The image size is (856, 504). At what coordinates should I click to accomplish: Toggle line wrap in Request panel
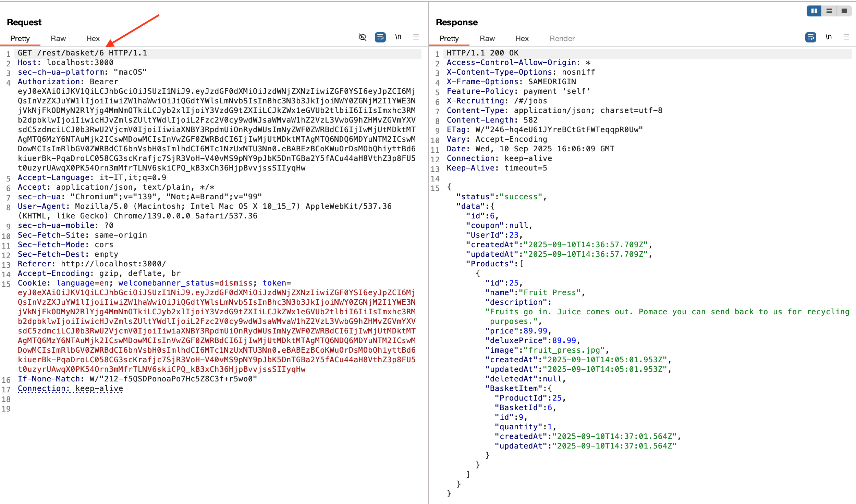(x=380, y=37)
